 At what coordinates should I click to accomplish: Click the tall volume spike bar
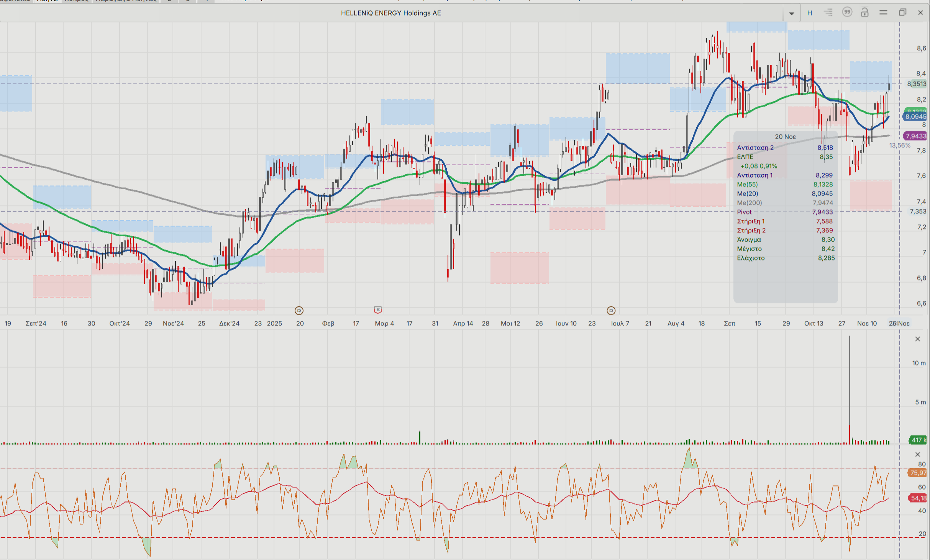coord(850,383)
